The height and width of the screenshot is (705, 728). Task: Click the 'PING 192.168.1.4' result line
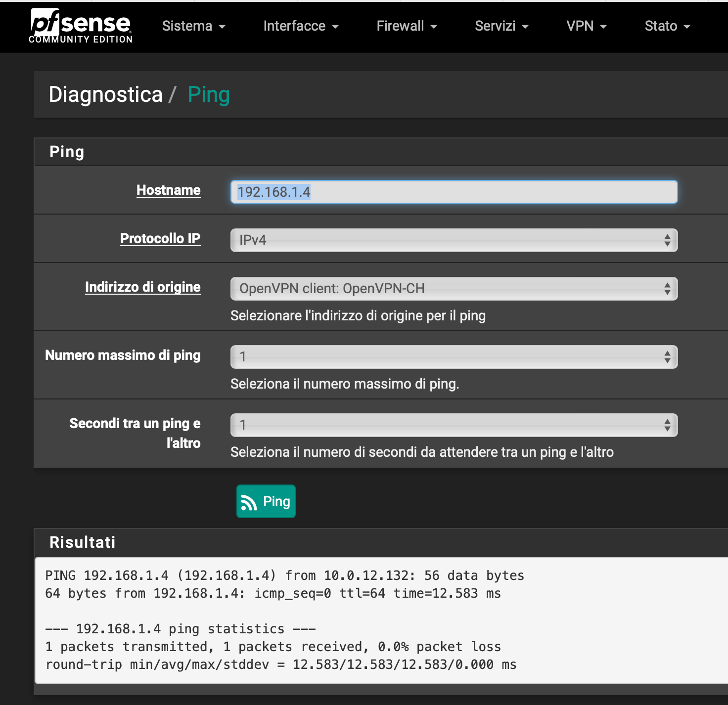click(284, 575)
